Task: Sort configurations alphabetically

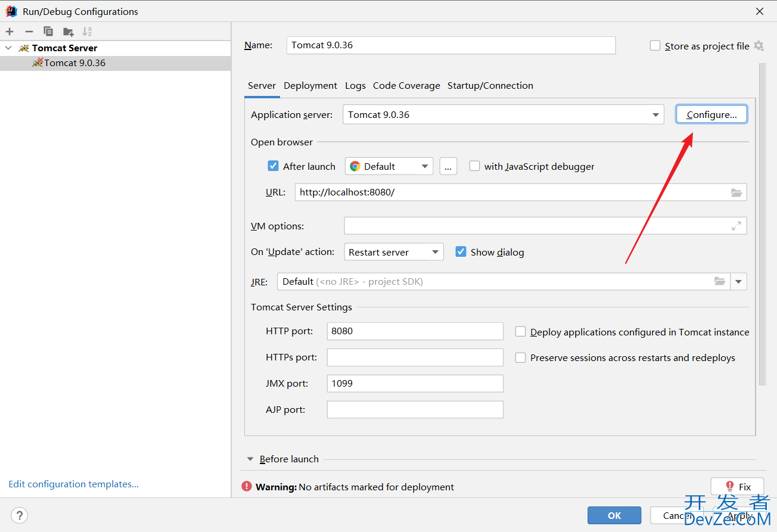Action: pyautogui.click(x=87, y=32)
